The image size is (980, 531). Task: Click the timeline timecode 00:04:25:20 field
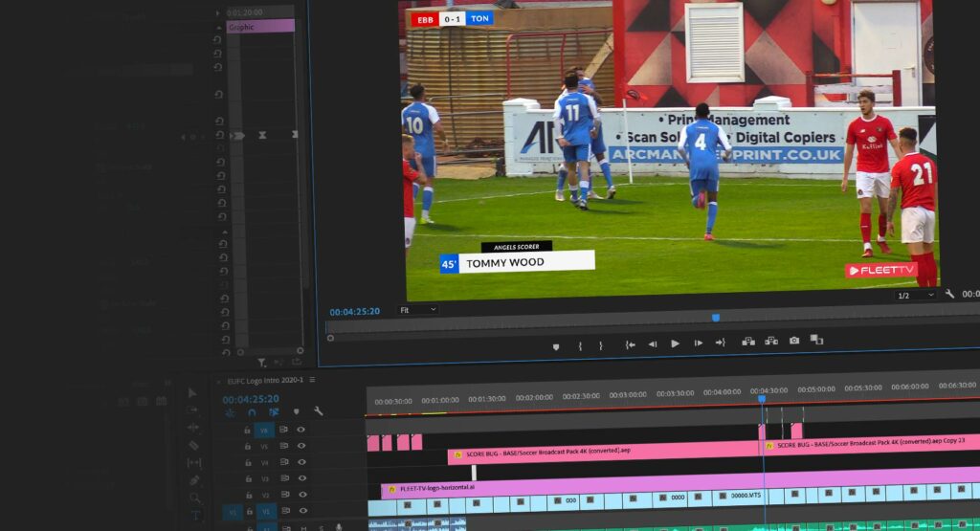tap(251, 399)
